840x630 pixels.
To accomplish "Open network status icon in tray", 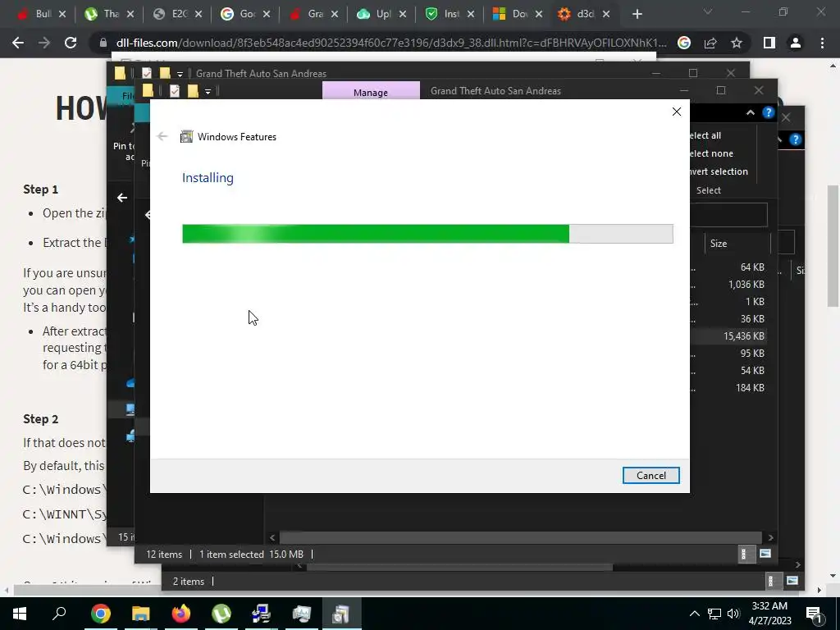I will [x=714, y=614].
